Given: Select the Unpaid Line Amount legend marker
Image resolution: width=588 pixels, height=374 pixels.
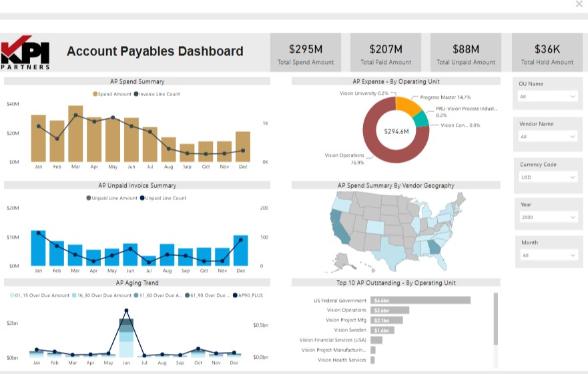Looking at the screenshot, I should (89, 198).
